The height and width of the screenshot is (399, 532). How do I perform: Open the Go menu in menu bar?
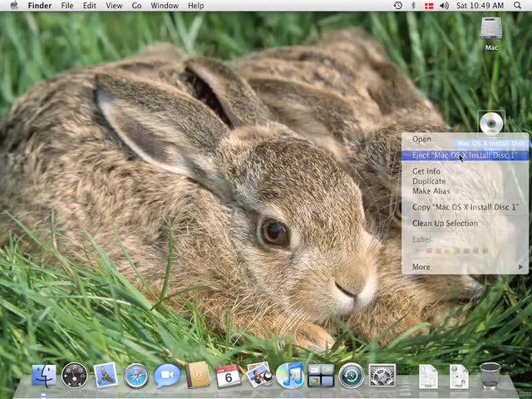point(136,6)
